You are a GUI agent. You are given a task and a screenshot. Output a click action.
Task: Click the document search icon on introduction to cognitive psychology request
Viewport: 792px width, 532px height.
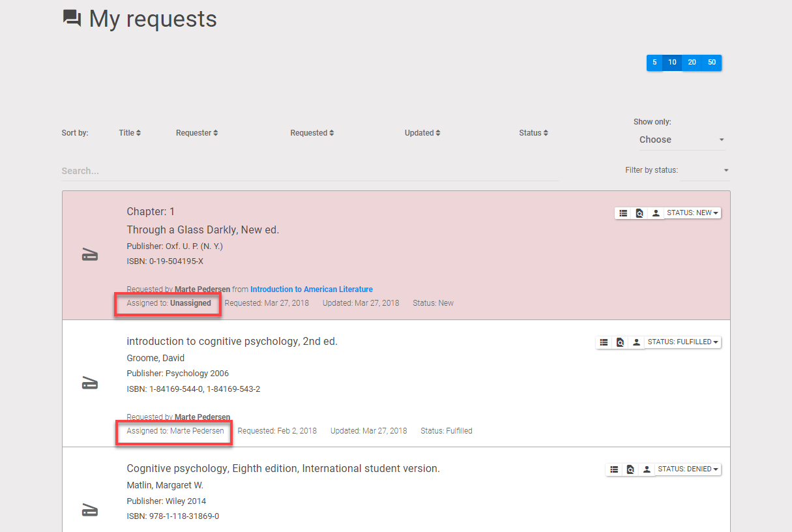click(x=620, y=342)
